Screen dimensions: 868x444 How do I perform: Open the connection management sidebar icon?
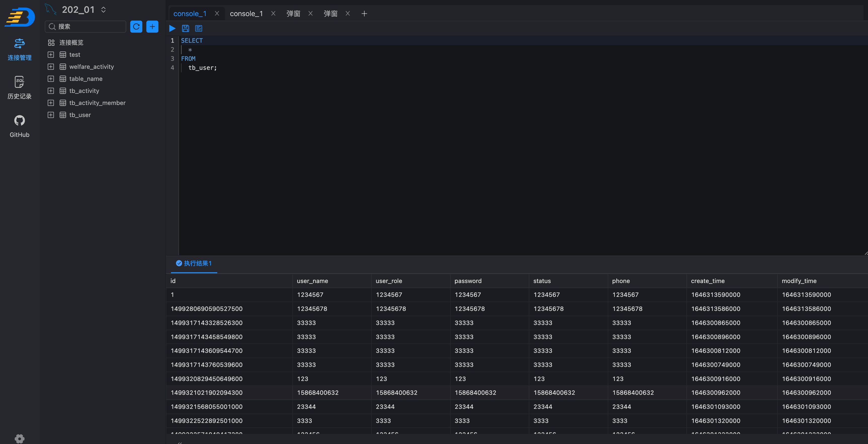point(20,49)
